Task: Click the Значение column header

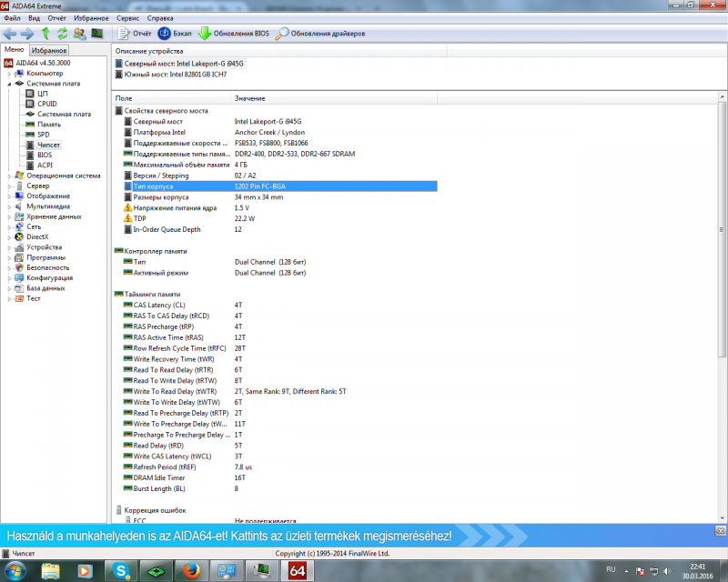Action: [x=249, y=97]
